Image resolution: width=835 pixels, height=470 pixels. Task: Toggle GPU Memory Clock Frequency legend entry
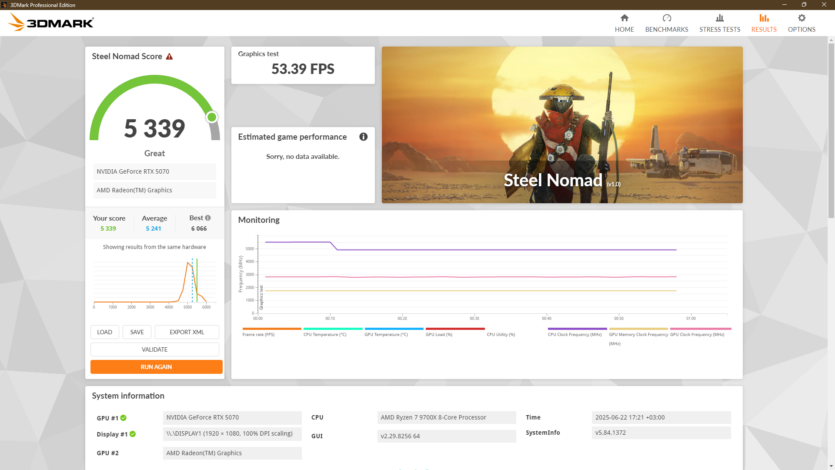[638, 336]
